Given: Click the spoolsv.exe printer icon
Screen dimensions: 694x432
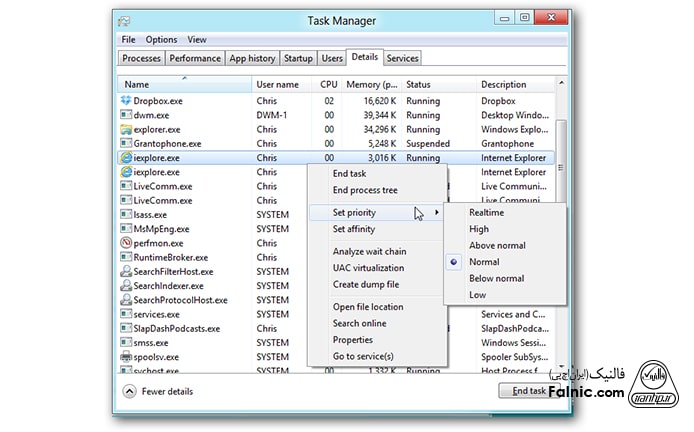Looking at the screenshot, I should pos(126,356).
